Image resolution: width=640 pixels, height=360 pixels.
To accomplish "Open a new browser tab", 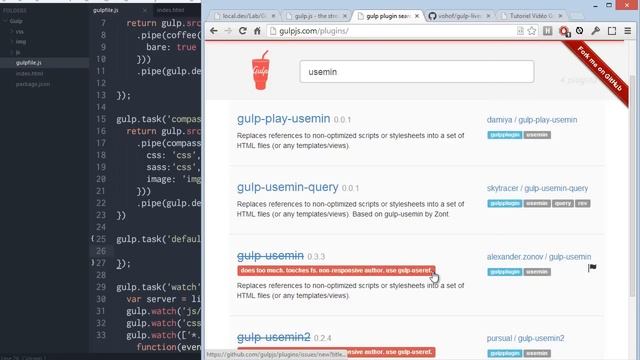I will click(576, 16).
